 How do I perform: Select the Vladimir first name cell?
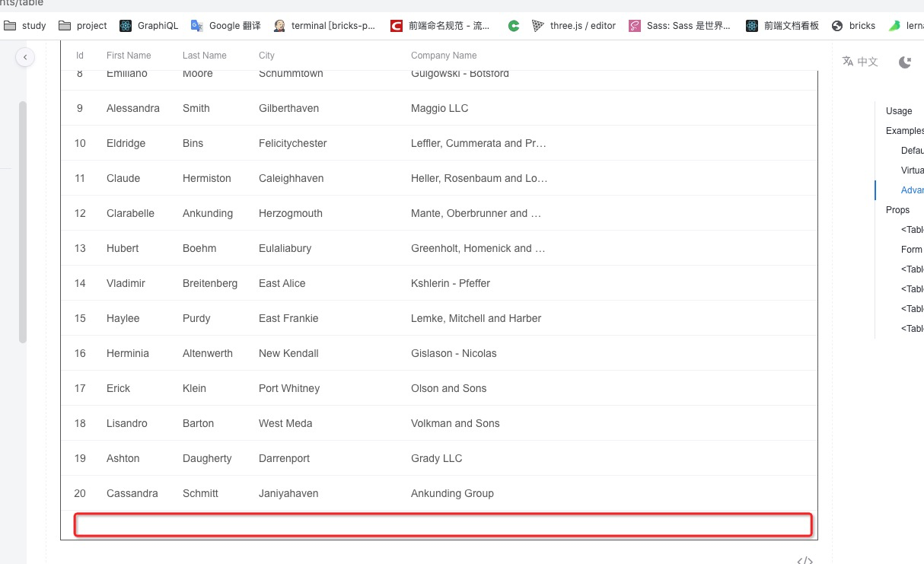click(x=126, y=283)
